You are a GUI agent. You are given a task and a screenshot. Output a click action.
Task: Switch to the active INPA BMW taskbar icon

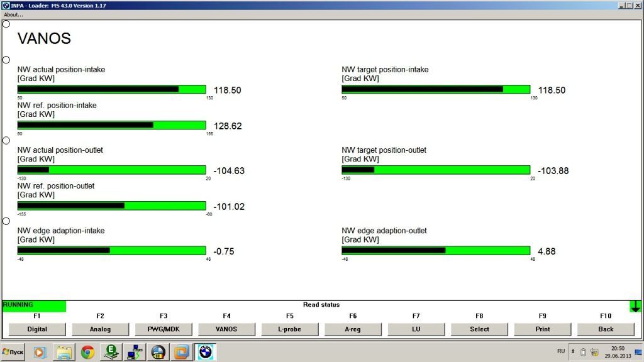[x=206, y=352]
